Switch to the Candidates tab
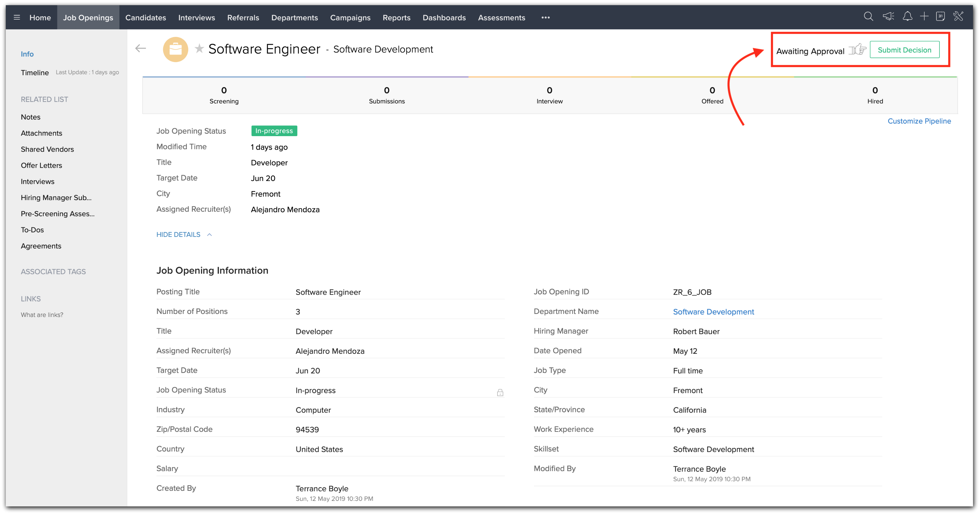980x514 pixels. pos(146,17)
